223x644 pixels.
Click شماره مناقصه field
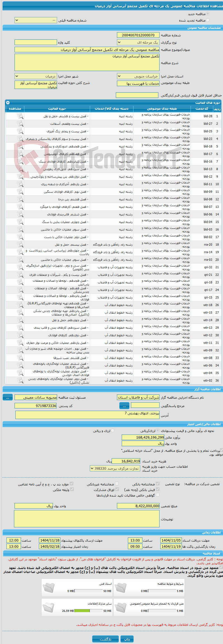138,35
